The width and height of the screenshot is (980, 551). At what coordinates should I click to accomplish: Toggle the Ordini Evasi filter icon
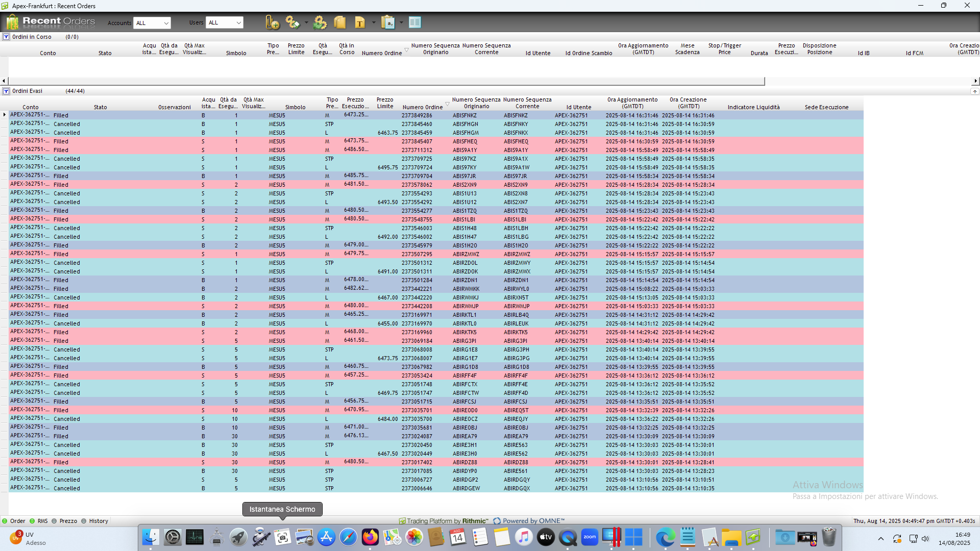pyautogui.click(x=6, y=91)
